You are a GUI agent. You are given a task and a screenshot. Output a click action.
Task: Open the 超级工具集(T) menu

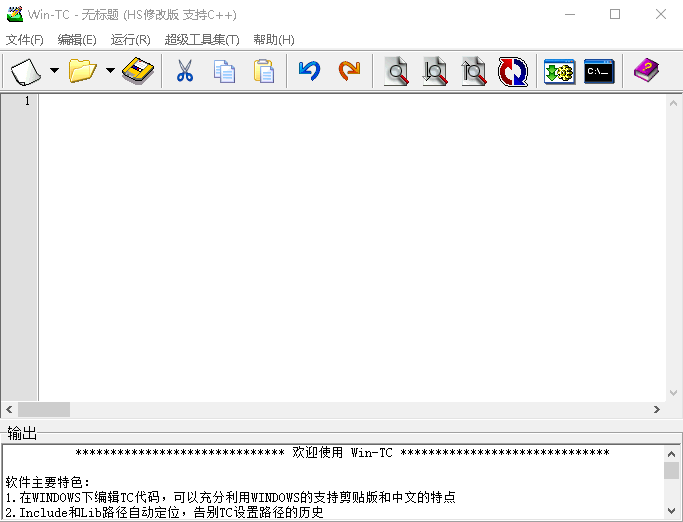click(202, 40)
